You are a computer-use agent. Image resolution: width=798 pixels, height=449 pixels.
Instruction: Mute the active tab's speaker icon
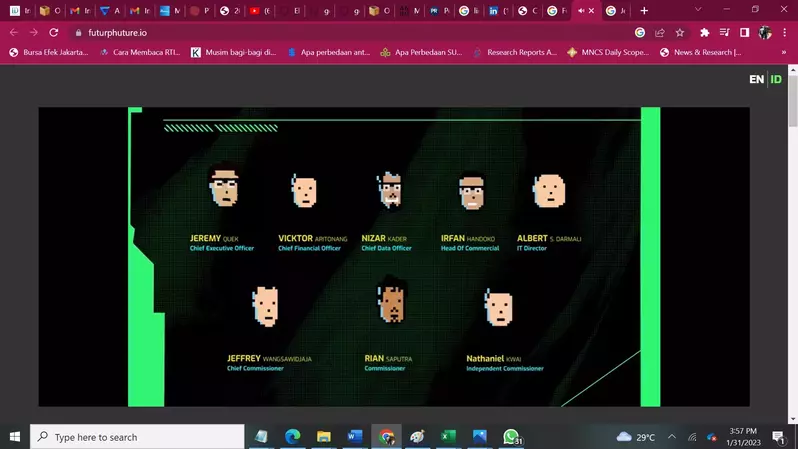[x=581, y=11]
